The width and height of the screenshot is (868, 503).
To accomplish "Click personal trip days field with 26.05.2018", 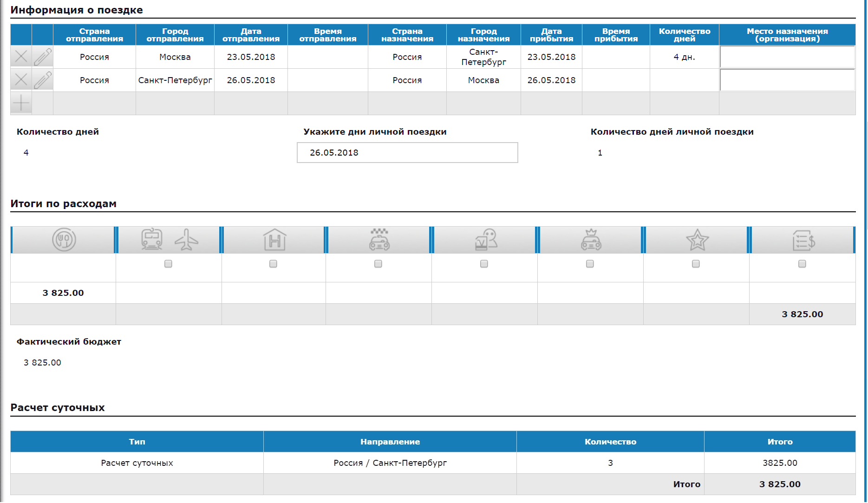I will (407, 153).
